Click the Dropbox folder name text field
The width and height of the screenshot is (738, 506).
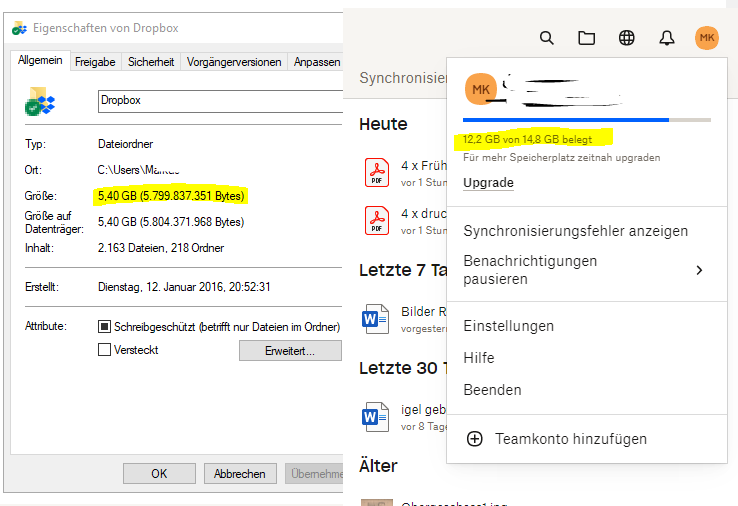tap(218, 101)
